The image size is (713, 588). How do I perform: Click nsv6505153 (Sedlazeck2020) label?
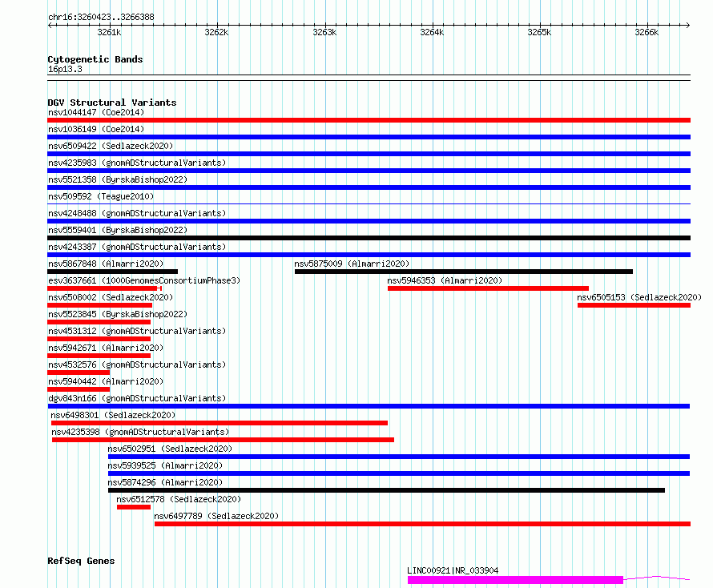(639, 297)
